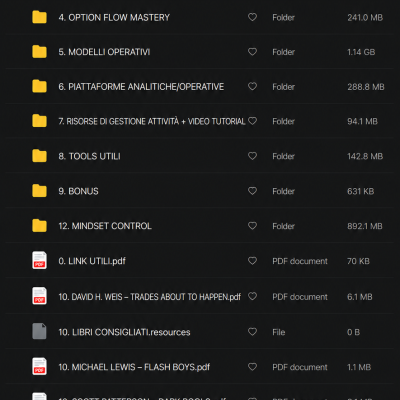Click the folder icon for 8. TOOLS UTILI
The height and width of the screenshot is (400, 400).
pos(39,156)
